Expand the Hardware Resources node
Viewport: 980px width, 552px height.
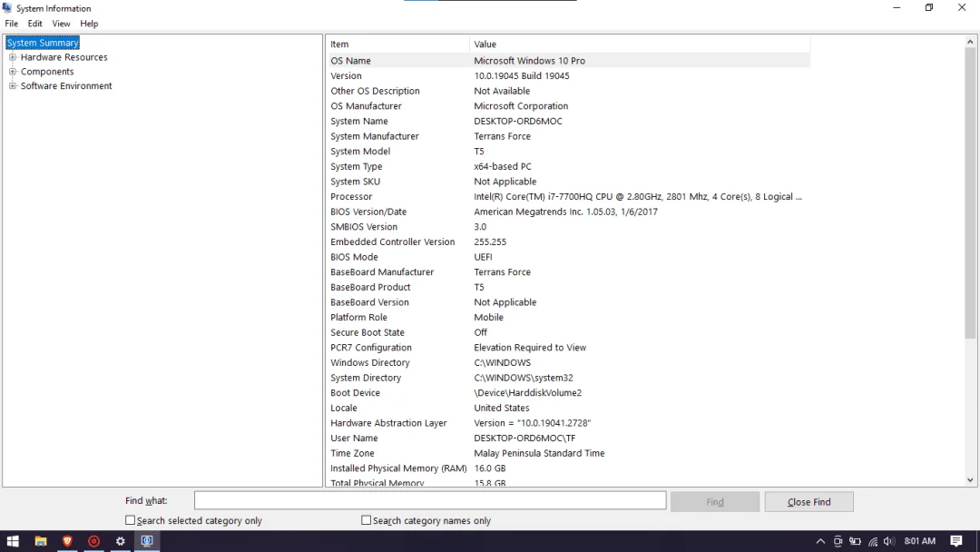[x=13, y=57]
